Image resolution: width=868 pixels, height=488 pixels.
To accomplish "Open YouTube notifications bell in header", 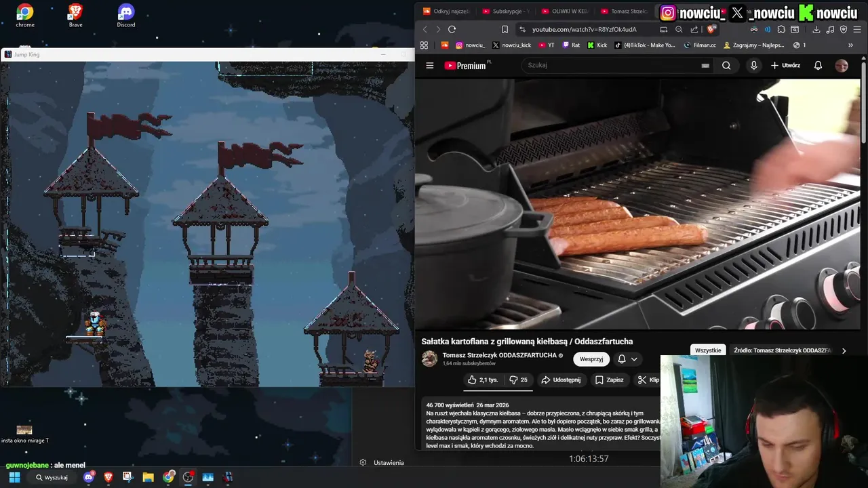I will pyautogui.click(x=818, y=65).
